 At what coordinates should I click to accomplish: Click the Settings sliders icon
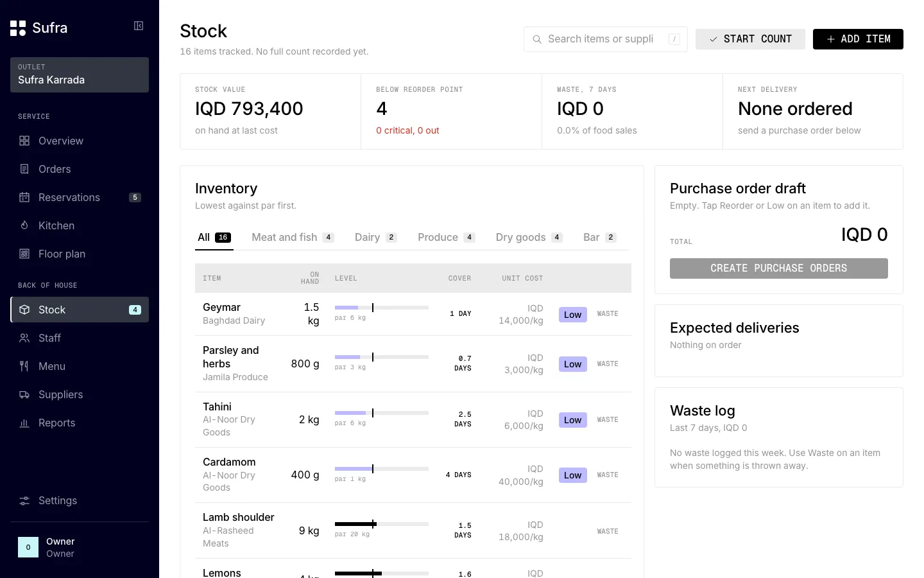[24, 500]
